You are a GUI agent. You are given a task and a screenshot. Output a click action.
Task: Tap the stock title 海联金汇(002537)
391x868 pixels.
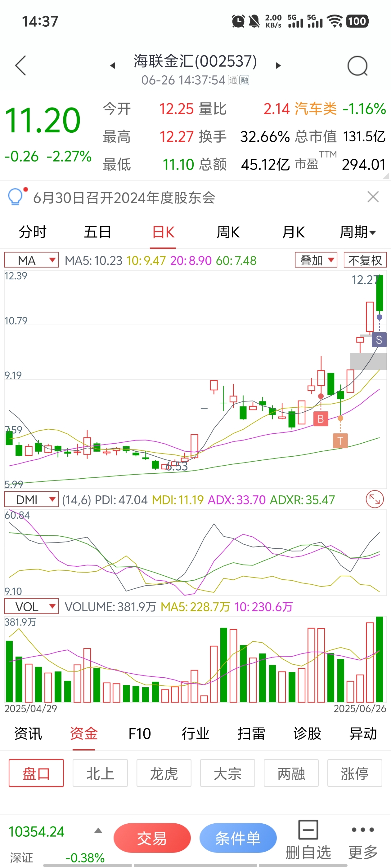point(195,61)
